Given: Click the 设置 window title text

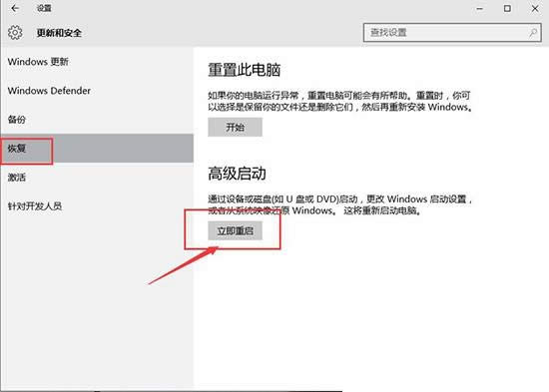Looking at the screenshot, I should (x=44, y=8).
